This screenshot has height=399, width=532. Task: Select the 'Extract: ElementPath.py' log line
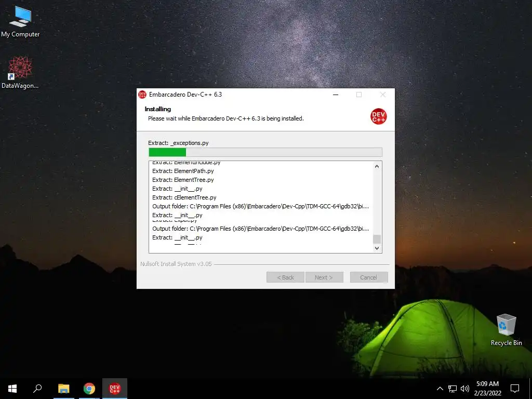coord(183,171)
